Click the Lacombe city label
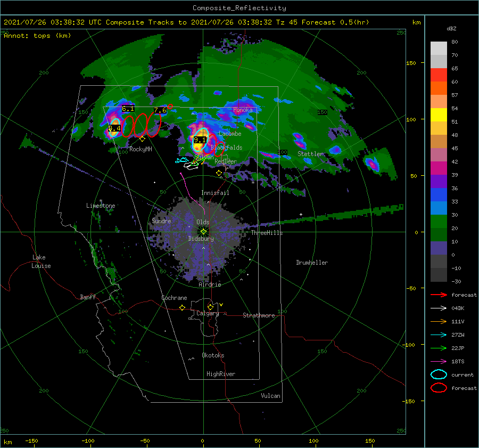The image size is (479, 448). [230, 134]
